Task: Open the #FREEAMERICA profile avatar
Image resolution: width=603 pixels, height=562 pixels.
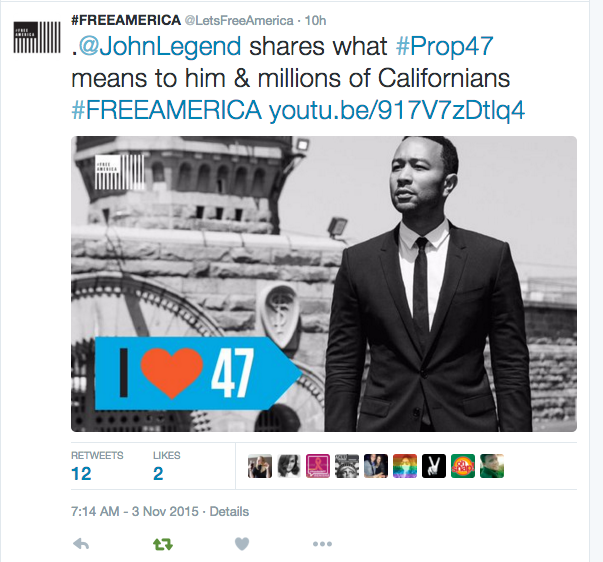Action: coord(37,37)
